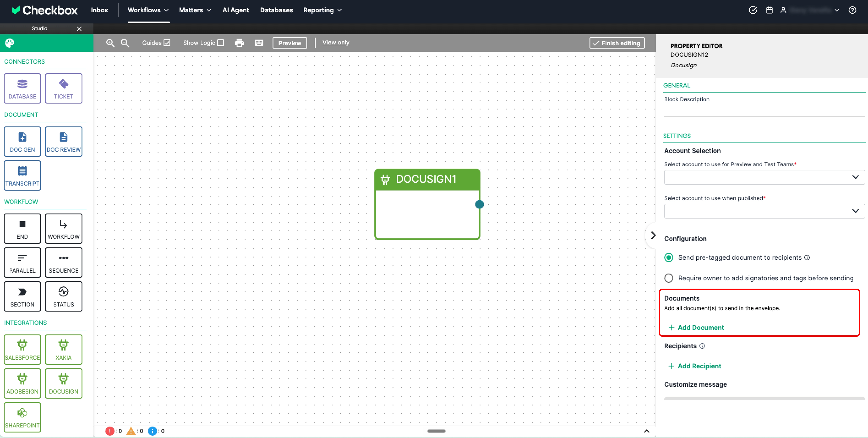The height and width of the screenshot is (438, 868).
Task: Click Add Document link
Action: point(696,328)
